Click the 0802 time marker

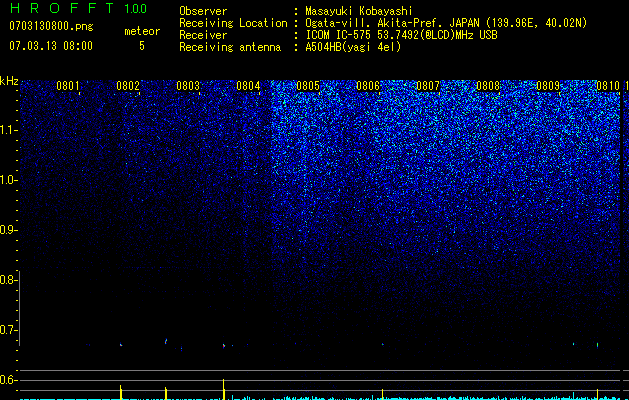point(128,86)
